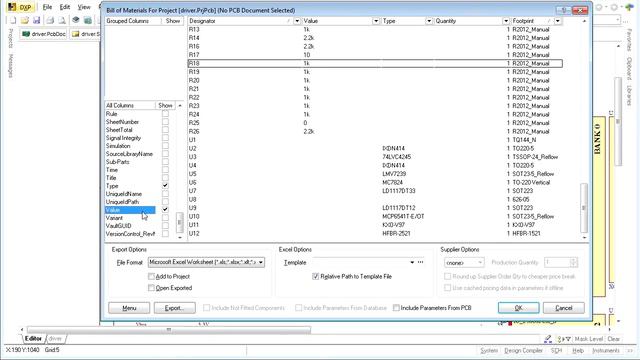Click the Menu button
640x360 pixels.
pyautogui.click(x=129, y=308)
